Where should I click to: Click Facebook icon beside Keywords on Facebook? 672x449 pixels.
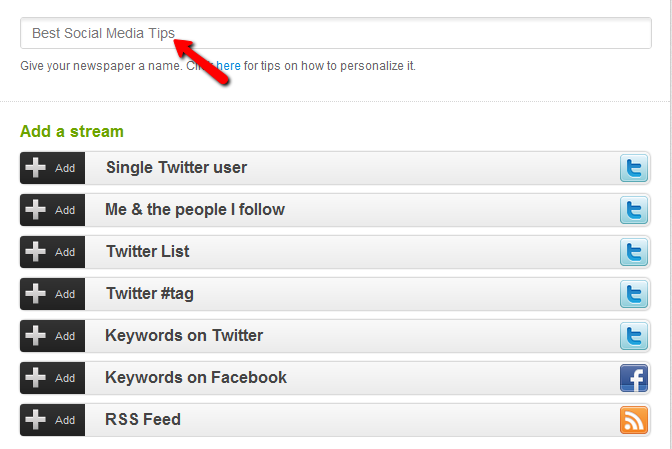tap(633, 378)
